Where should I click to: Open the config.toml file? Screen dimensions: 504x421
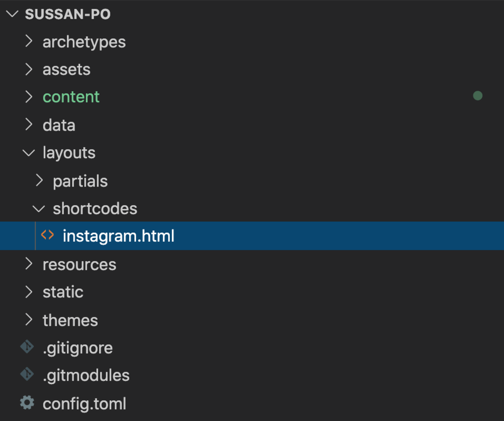click(x=84, y=403)
